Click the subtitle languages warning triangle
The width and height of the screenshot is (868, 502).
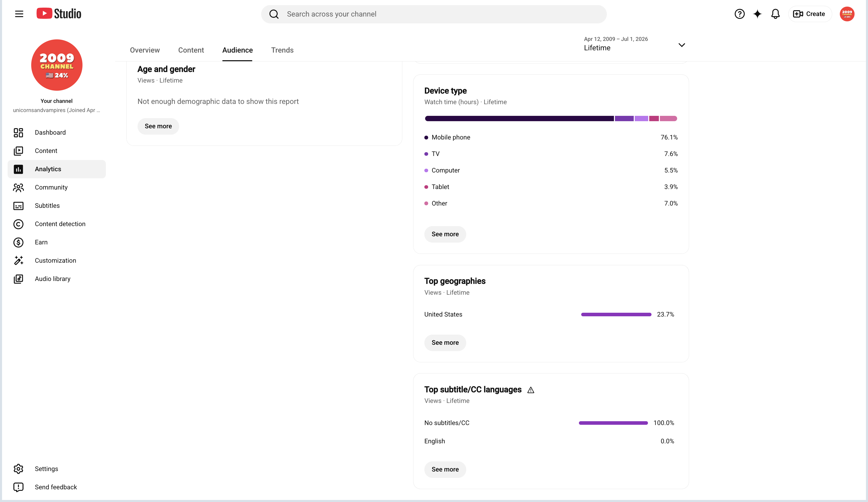click(531, 390)
